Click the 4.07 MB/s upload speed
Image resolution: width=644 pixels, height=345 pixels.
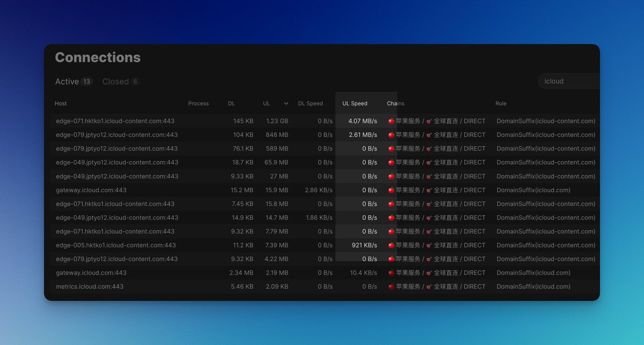pyautogui.click(x=363, y=121)
